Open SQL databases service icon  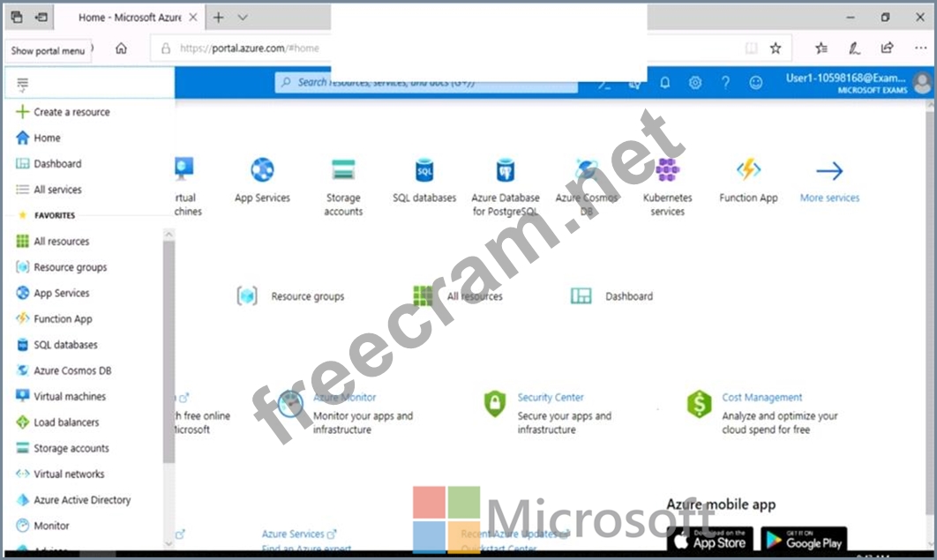click(x=424, y=170)
